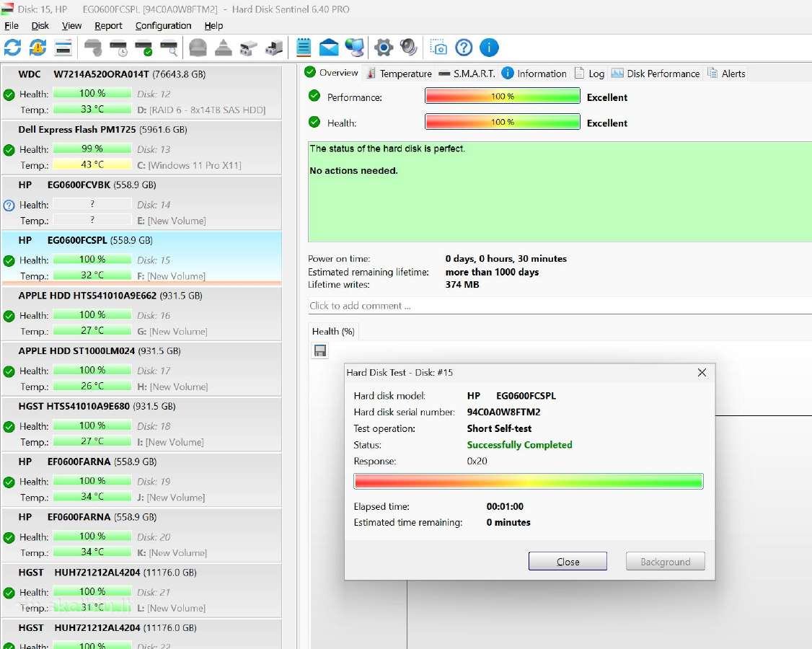
Task: Click the blue question mark Help icon
Action: (464, 48)
